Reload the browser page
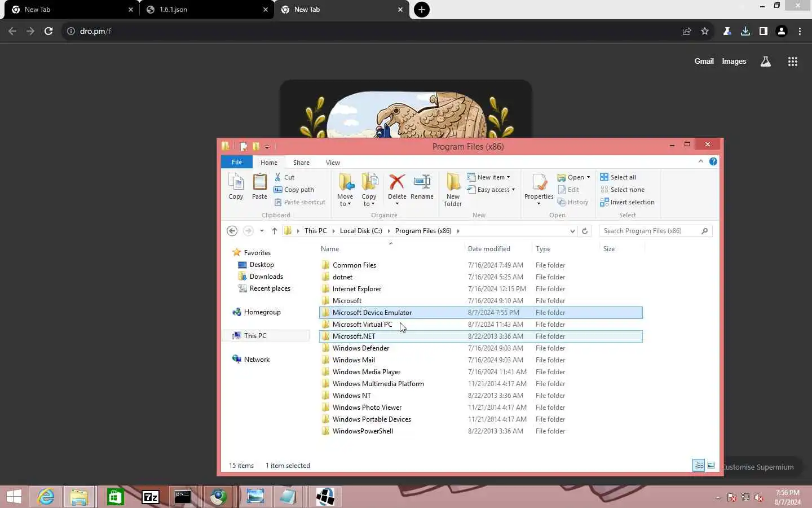Screen dimensions: 812x508 pyautogui.click(x=48, y=31)
